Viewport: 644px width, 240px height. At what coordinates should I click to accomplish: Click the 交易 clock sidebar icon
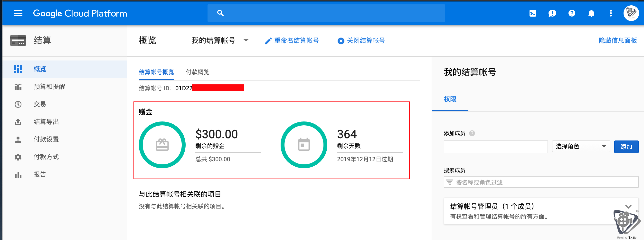point(18,104)
